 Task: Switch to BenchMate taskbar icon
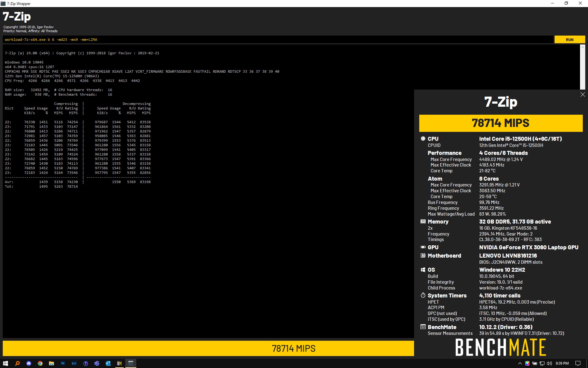coord(119,363)
